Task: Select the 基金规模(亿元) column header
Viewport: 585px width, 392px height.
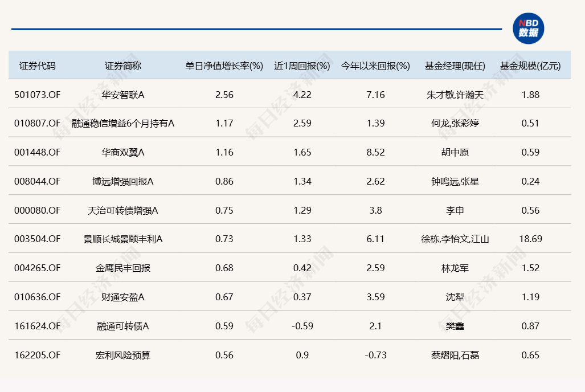Action: click(x=530, y=66)
